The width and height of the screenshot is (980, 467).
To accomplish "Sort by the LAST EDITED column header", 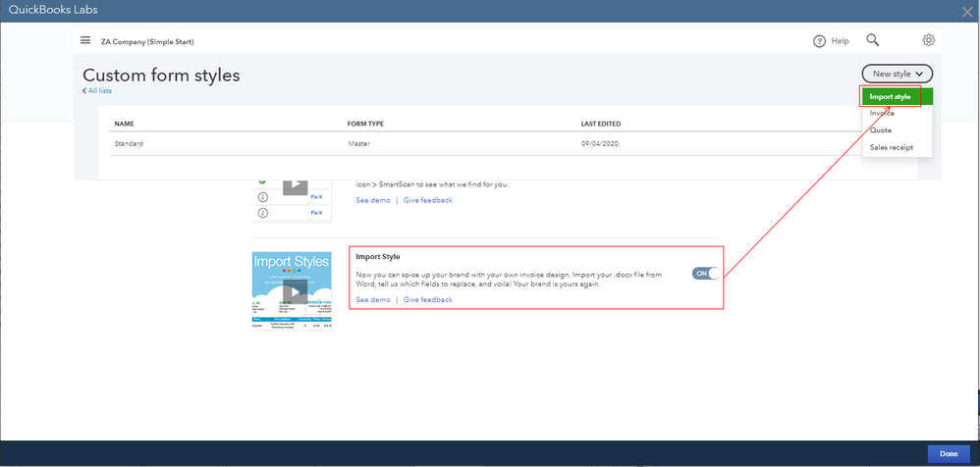I will (x=601, y=125).
